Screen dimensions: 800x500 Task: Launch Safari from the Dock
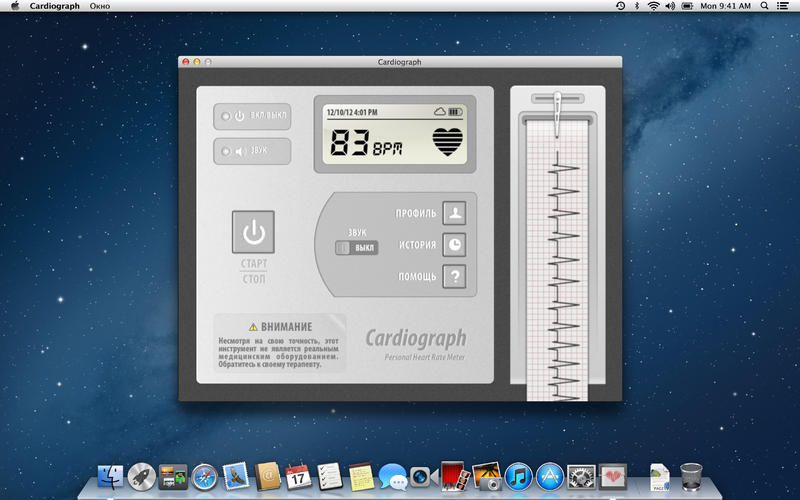pyautogui.click(x=204, y=477)
